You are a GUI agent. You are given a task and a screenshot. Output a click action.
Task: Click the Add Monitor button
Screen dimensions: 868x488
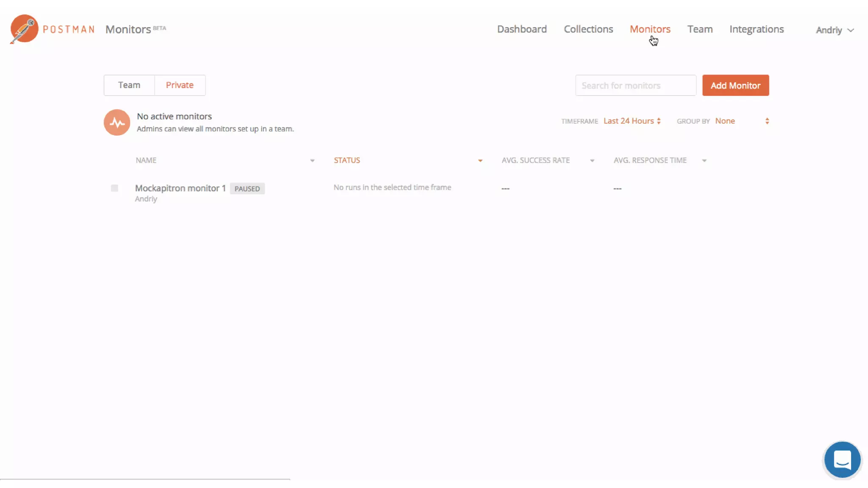point(735,86)
